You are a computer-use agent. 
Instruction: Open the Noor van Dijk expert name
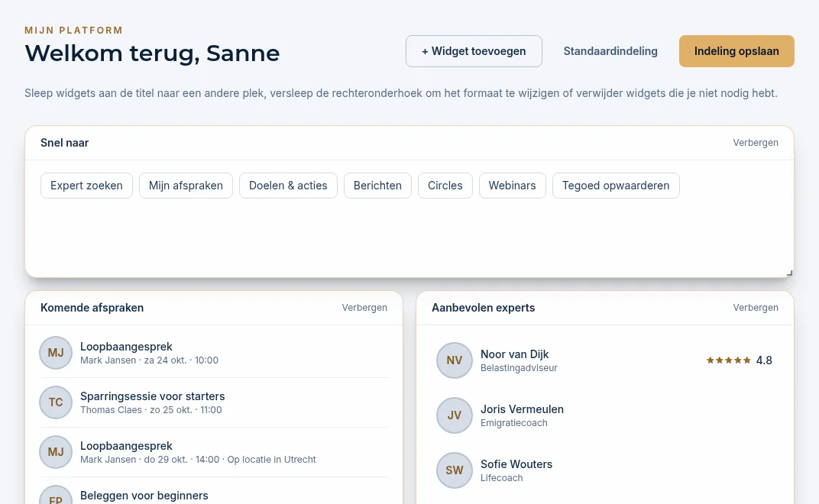514,354
